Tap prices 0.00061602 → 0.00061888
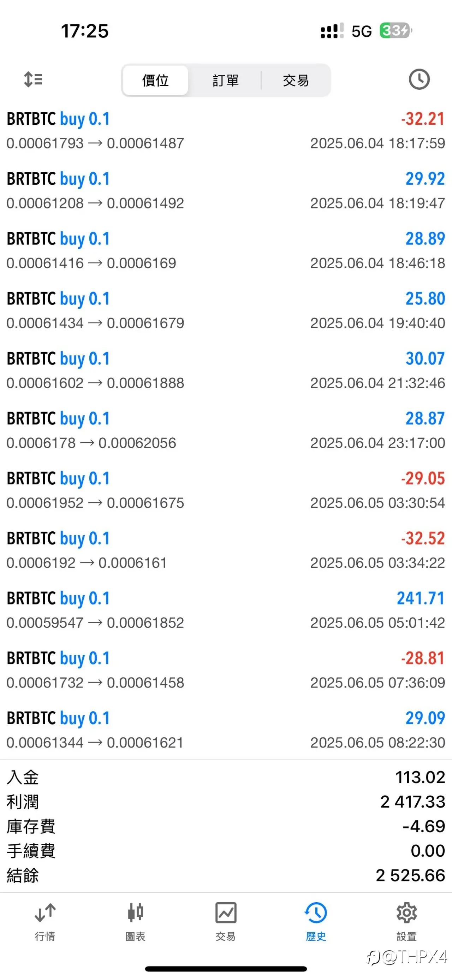This screenshot has height=980, width=452. (x=95, y=383)
